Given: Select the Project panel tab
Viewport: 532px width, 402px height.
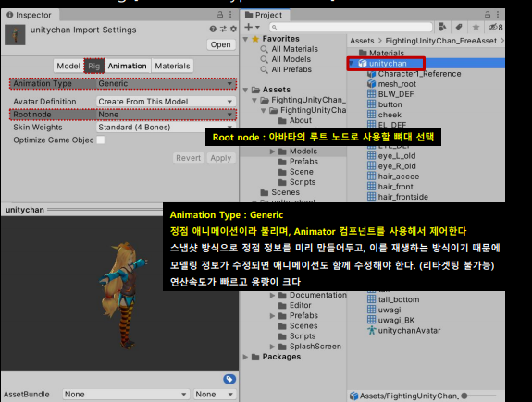Looking at the screenshot, I should coord(265,15).
